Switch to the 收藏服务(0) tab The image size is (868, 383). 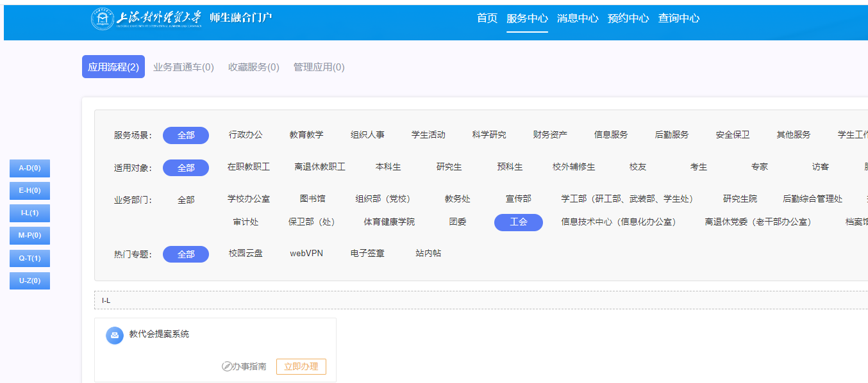(254, 67)
